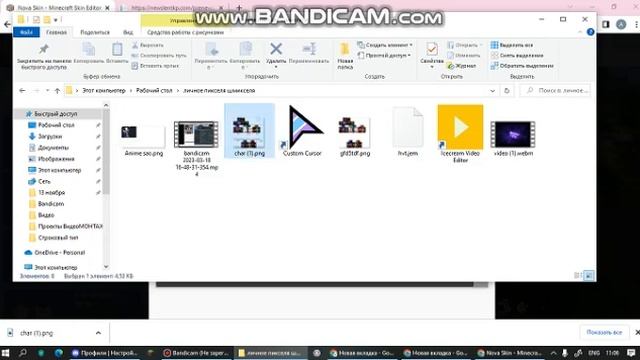Open the Picture Tools tab
The image size is (640, 360).
(x=185, y=32)
